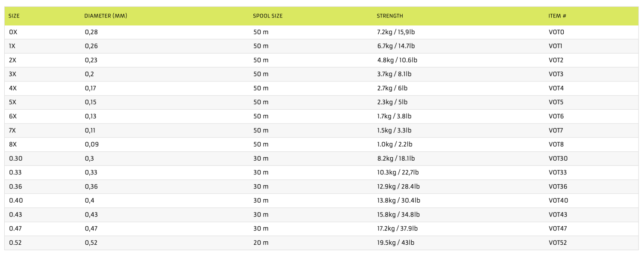Select the 0.43 size cell
This screenshot has height=258, width=644.
[x=15, y=215]
